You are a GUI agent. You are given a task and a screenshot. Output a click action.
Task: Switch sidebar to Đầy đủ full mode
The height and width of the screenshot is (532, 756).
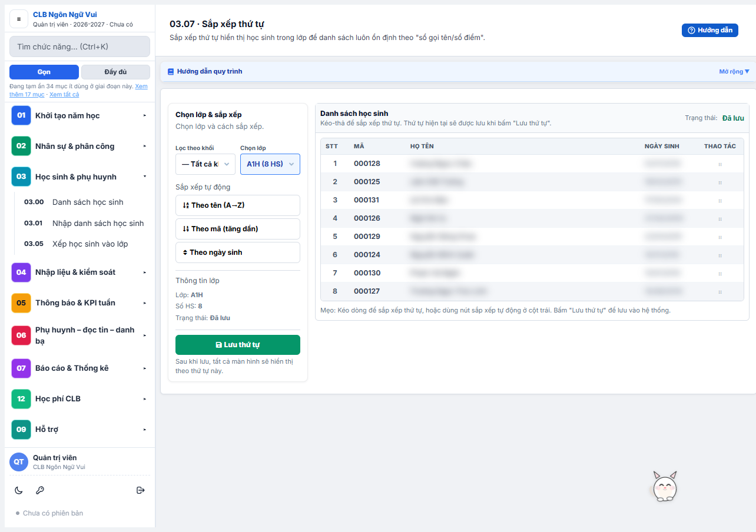(x=115, y=72)
